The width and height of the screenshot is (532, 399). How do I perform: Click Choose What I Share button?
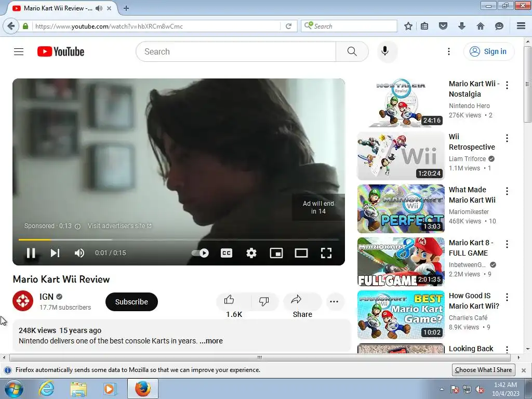coord(484,370)
